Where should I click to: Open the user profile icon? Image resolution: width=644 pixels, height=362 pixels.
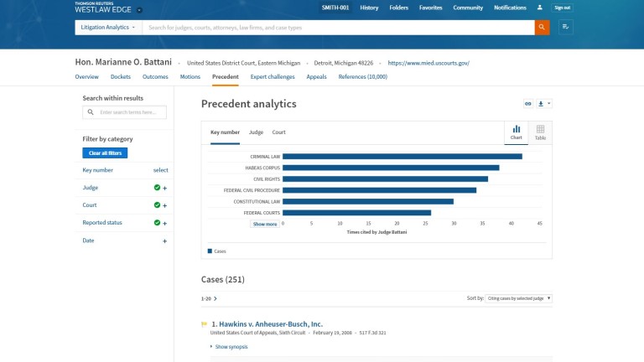tap(539, 8)
